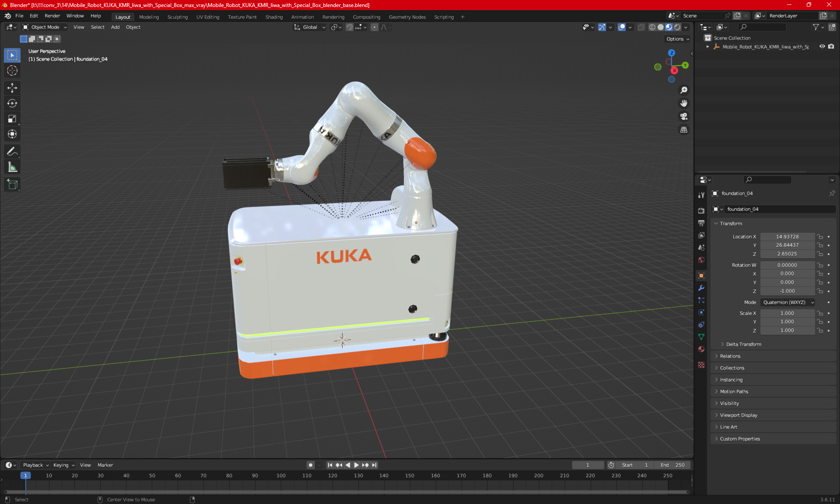Screen dimensions: 840x504
Task: Click the Location X value field
Action: (x=787, y=237)
